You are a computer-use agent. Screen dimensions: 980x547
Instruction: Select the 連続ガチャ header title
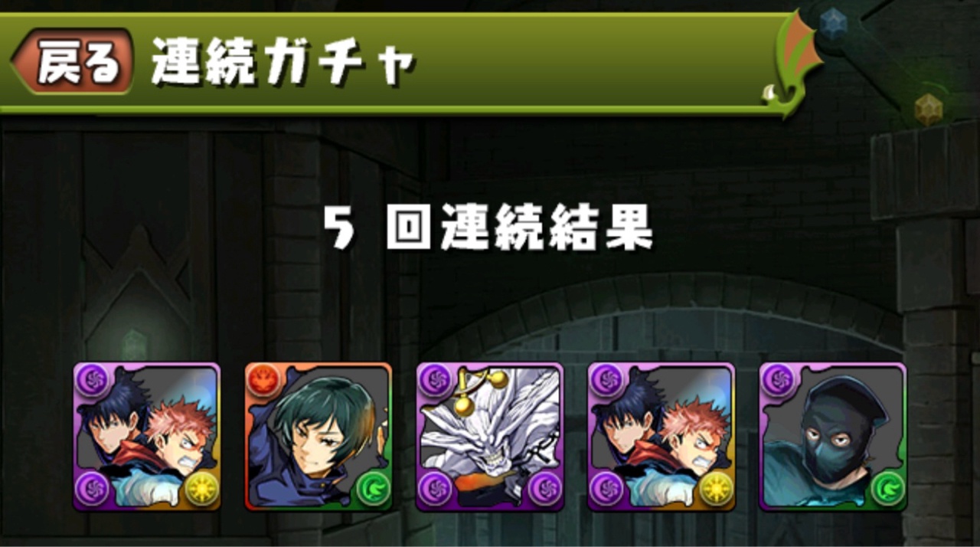click(x=283, y=61)
